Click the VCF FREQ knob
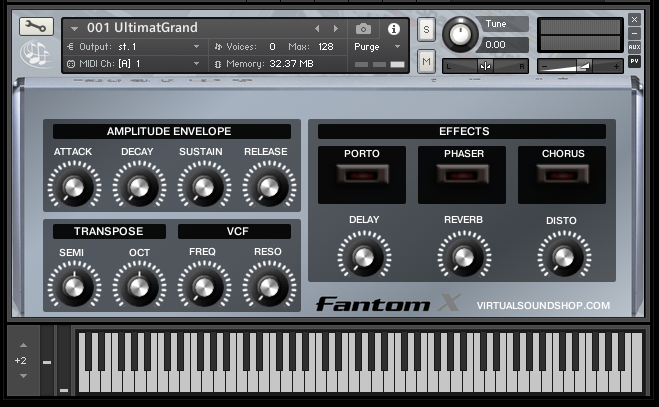The width and height of the screenshot is (659, 407). (x=203, y=286)
